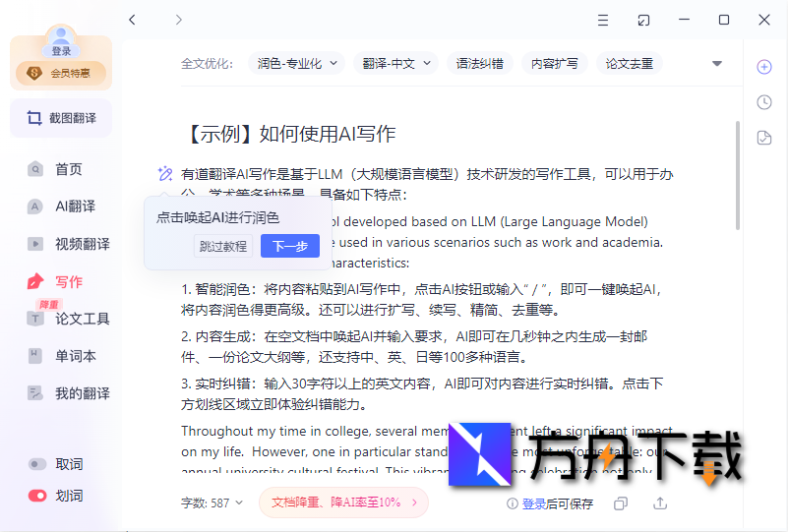Click the paragraph starting 3. 实时纠错
The image size is (788, 532).
422,394
